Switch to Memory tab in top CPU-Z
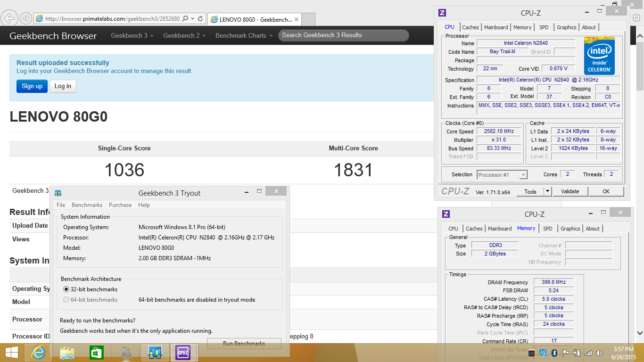This screenshot has height=362, width=644. (x=522, y=27)
